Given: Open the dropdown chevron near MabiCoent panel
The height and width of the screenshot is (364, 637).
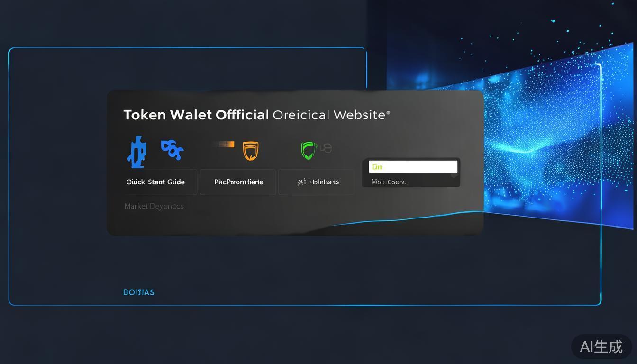Looking at the screenshot, I should 453,176.
